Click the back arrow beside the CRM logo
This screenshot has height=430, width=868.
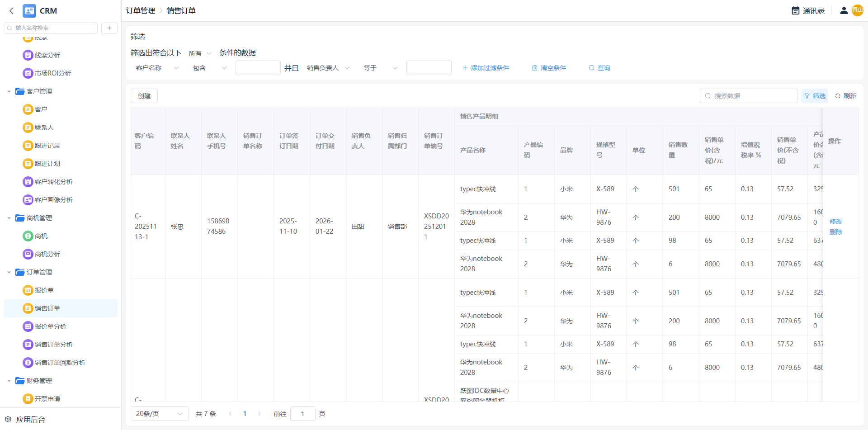tap(11, 11)
